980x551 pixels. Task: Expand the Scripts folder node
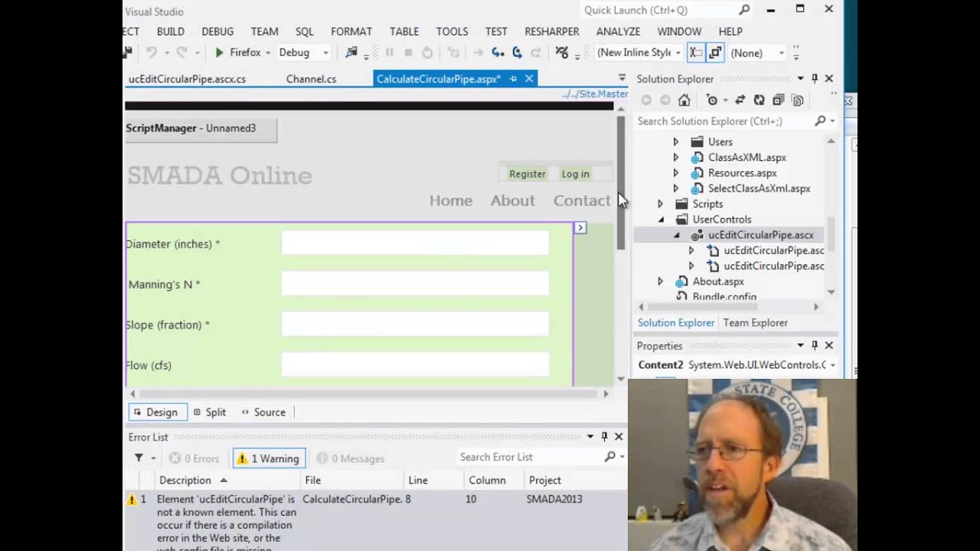click(660, 204)
